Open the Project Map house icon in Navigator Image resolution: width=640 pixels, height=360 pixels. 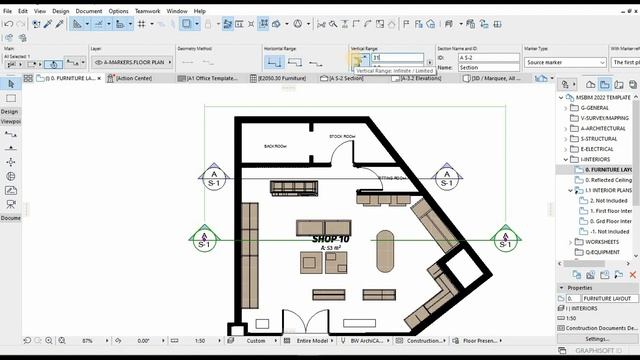[590, 84]
